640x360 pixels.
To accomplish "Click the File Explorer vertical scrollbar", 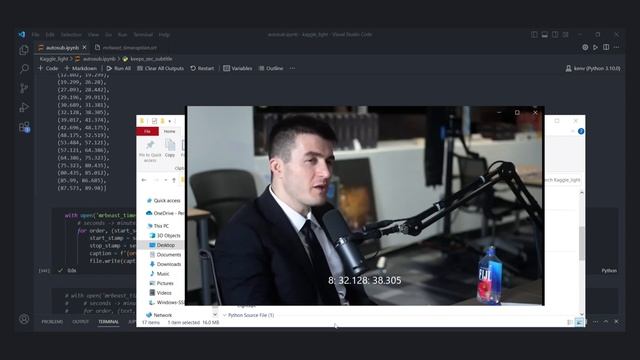I will (x=582, y=243).
